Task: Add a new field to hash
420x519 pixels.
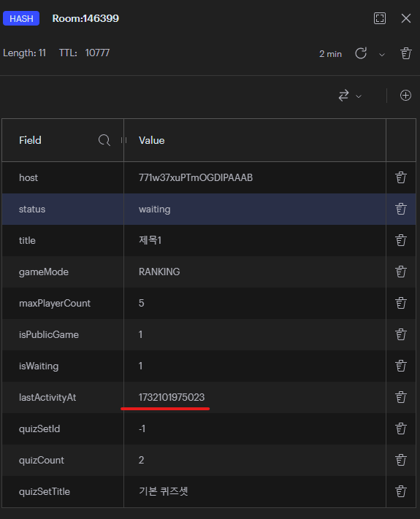Action: (405, 96)
